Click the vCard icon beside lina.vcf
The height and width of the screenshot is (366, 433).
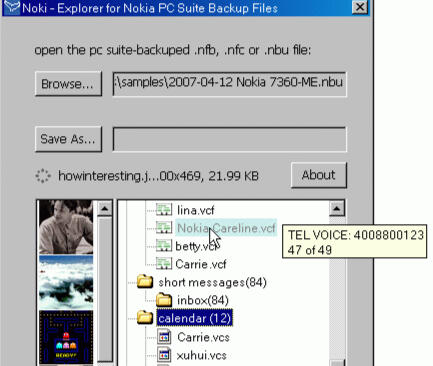pos(164,210)
